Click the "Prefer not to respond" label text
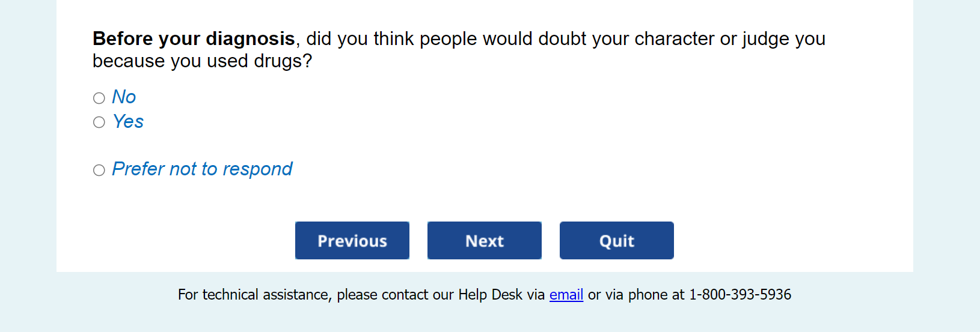This screenshot has height=332, width=980. (x=202, y=169)
